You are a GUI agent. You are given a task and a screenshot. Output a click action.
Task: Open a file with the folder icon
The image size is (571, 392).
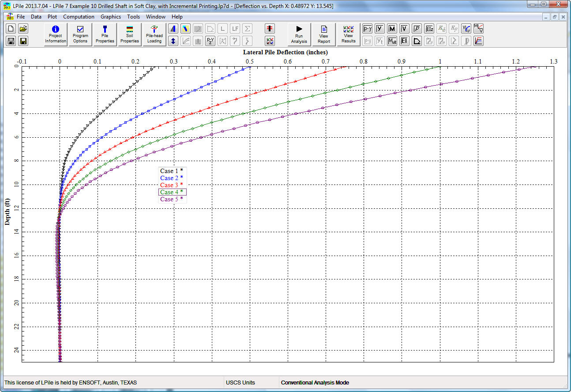point(23,29)
